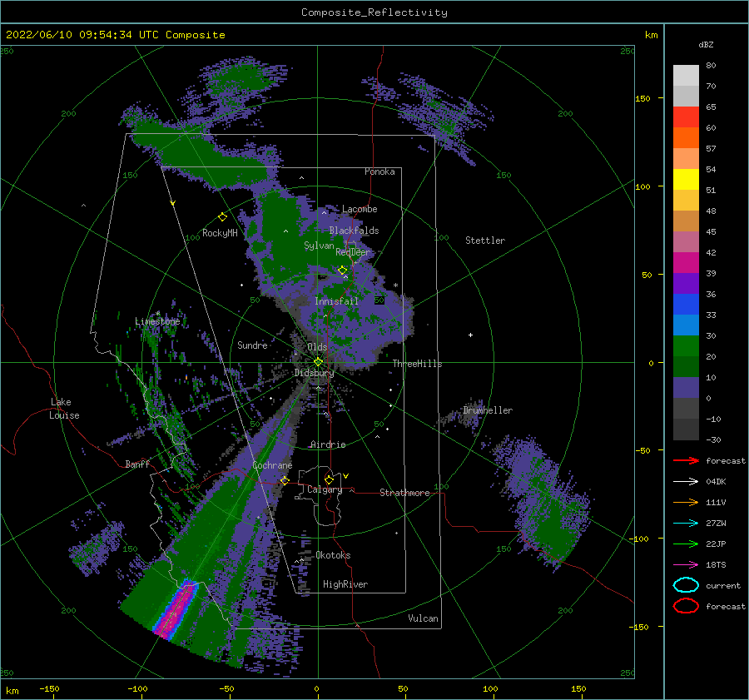This screenshot has width=749, height=700.
Task: Click the dBZ heading above color scale
Action: click(706, 44)
